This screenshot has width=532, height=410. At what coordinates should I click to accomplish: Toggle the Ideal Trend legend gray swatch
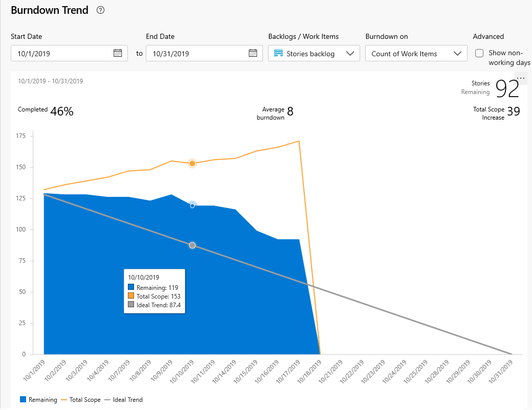click(x=107, y=400)
